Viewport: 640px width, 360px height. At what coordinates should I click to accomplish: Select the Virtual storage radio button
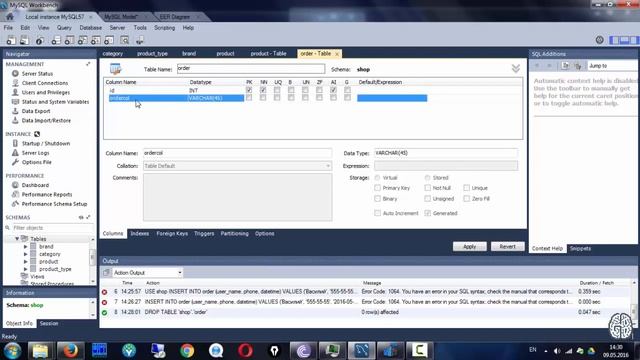coord(378,178)
